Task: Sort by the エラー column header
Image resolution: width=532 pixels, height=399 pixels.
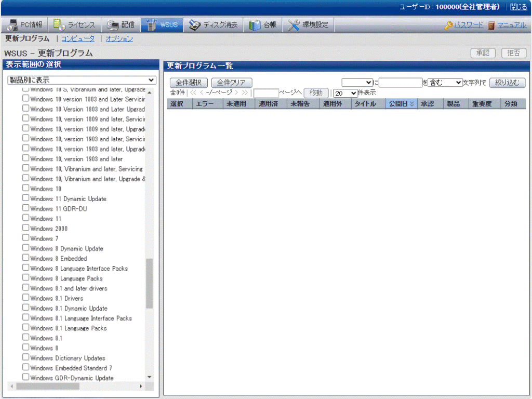Action: pos(207,104)
